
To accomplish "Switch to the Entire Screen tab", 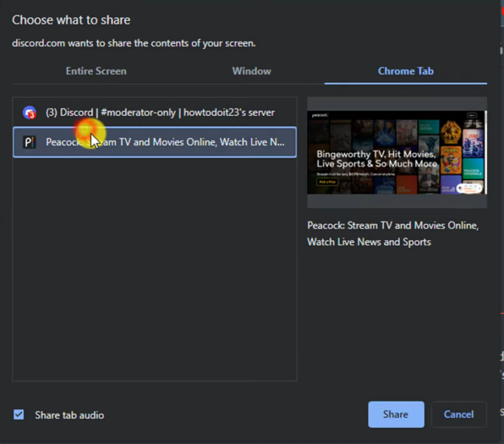I will [96, 71].
